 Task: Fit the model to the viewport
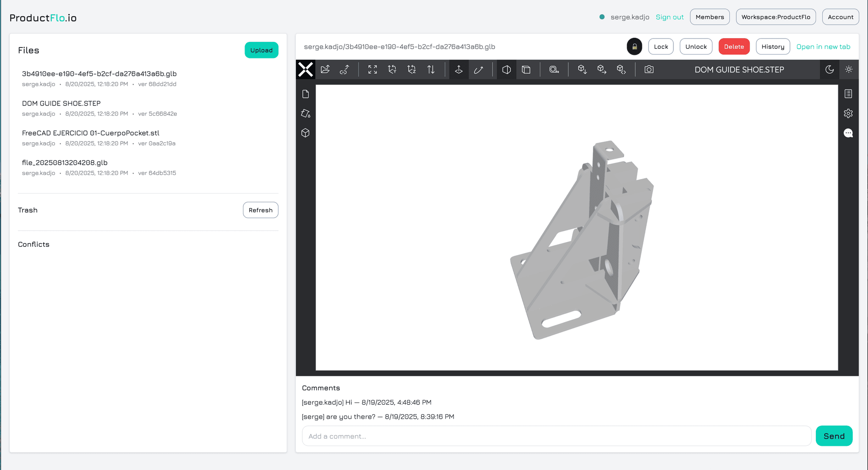[372, 69]
